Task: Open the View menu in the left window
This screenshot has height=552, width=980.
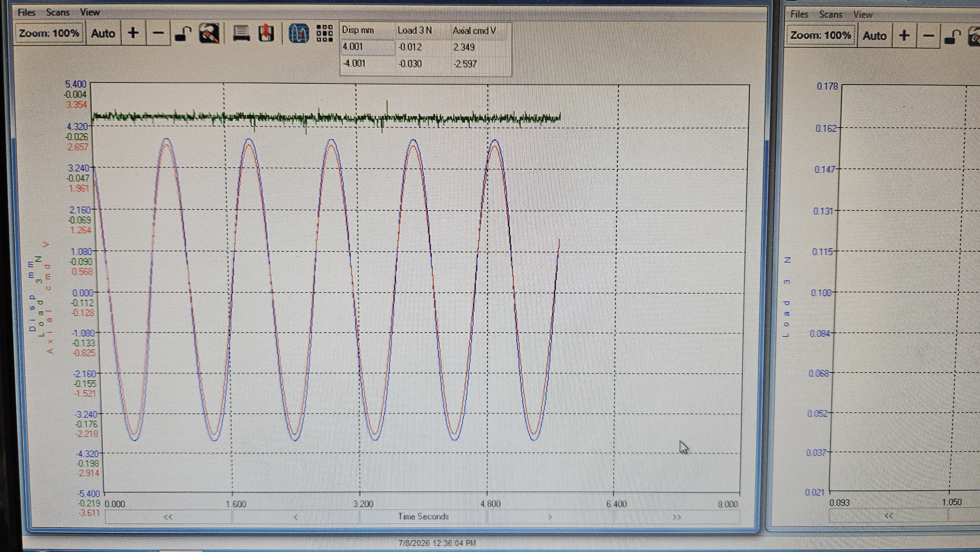Action: [x=90, y=12]
